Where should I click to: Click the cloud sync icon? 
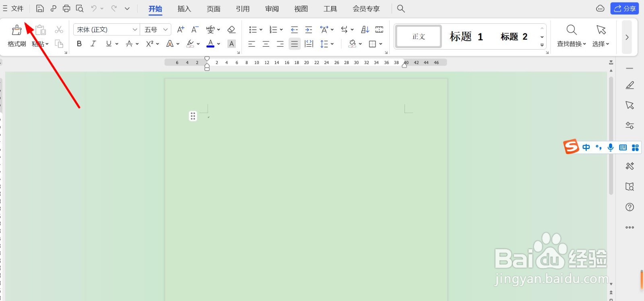point(600,8)
